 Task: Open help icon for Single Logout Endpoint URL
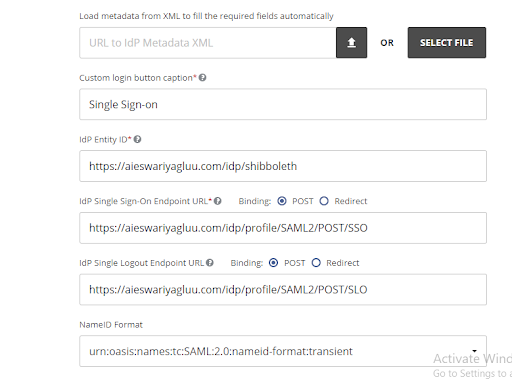coord(210,263)
